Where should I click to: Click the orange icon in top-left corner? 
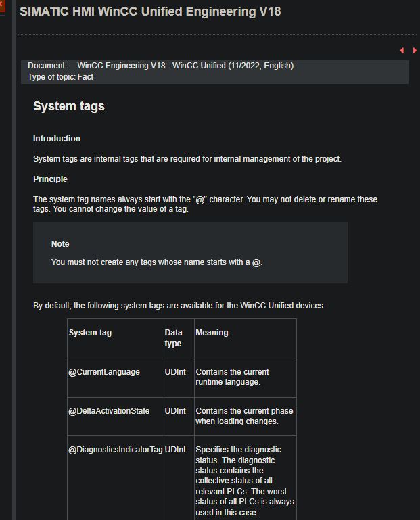pos(2,3)
